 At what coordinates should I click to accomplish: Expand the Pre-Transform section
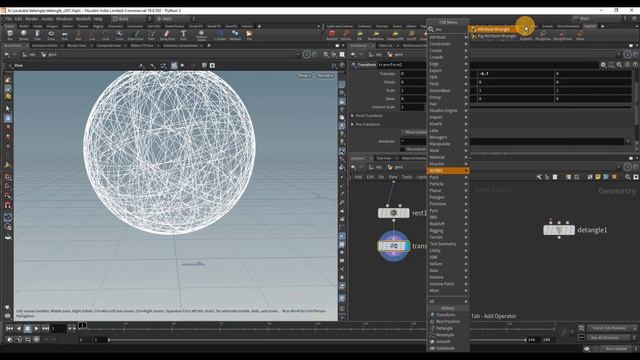pyautogui.click(x=352, y=124)
